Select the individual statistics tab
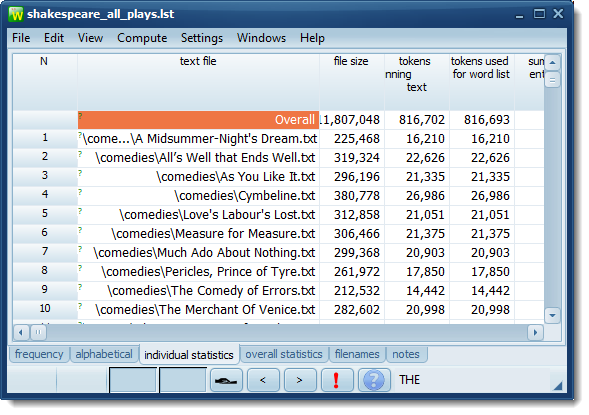This screenshot has width=589, height=415. (189, 355)
